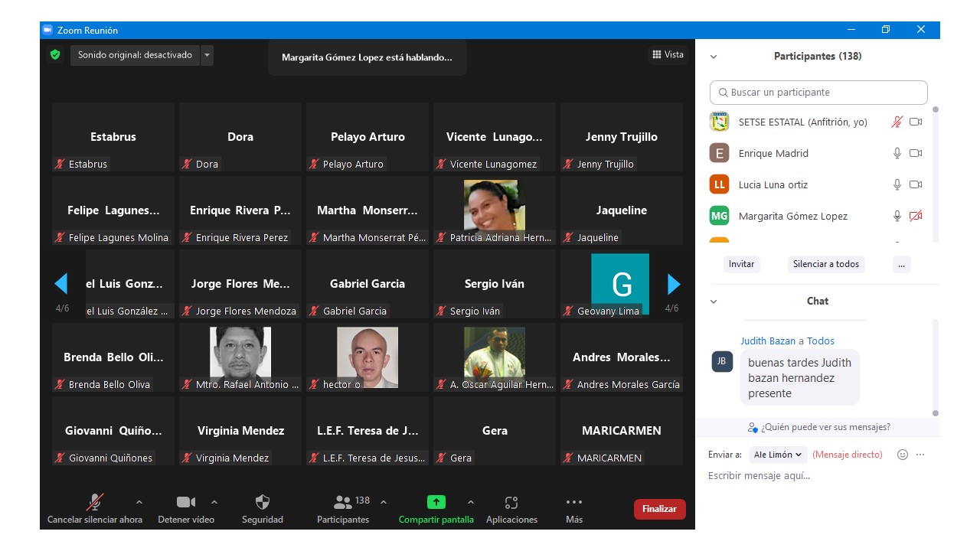Viewport: 980px width, 551px height.
Task: Unmute microphone with Cancelar silenciar ahora
Action: coord(95,503)
